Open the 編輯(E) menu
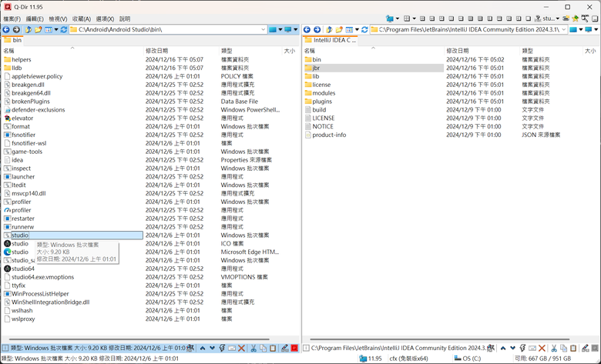601x364 pixels. (x=35, y=18)
